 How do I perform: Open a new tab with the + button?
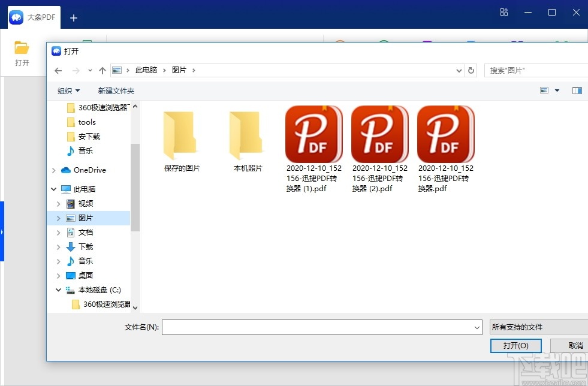point(73,17)
